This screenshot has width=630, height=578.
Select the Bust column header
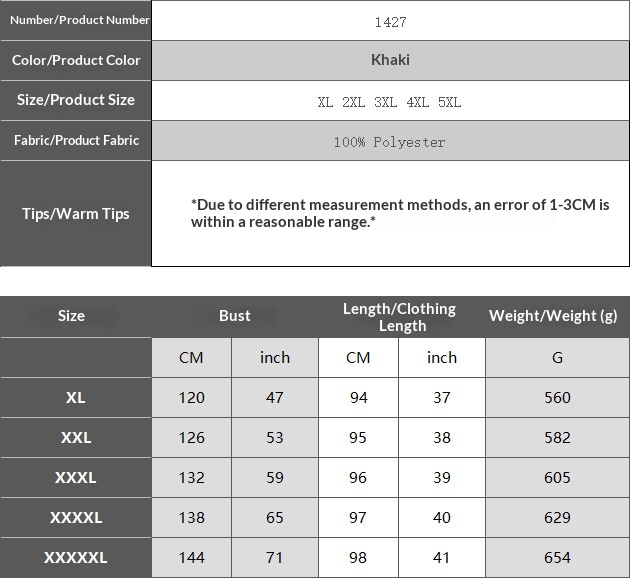point(235,316)
